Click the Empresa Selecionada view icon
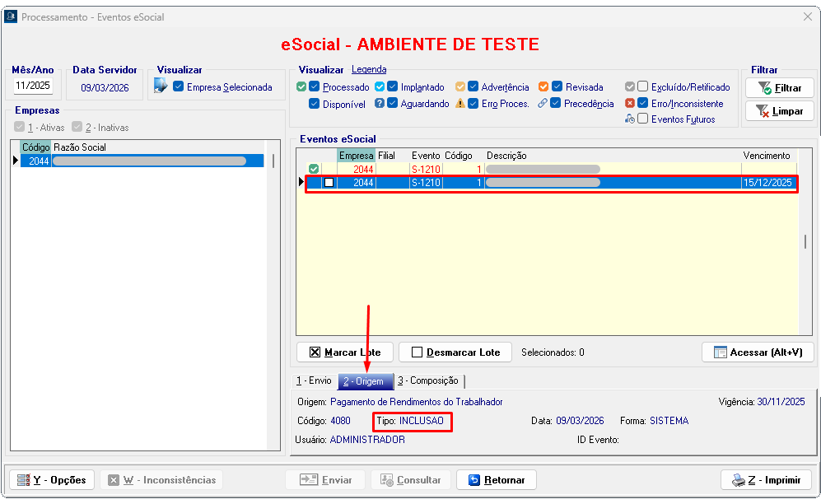Screen dimensions: 821x504 (x=161, y=86)
